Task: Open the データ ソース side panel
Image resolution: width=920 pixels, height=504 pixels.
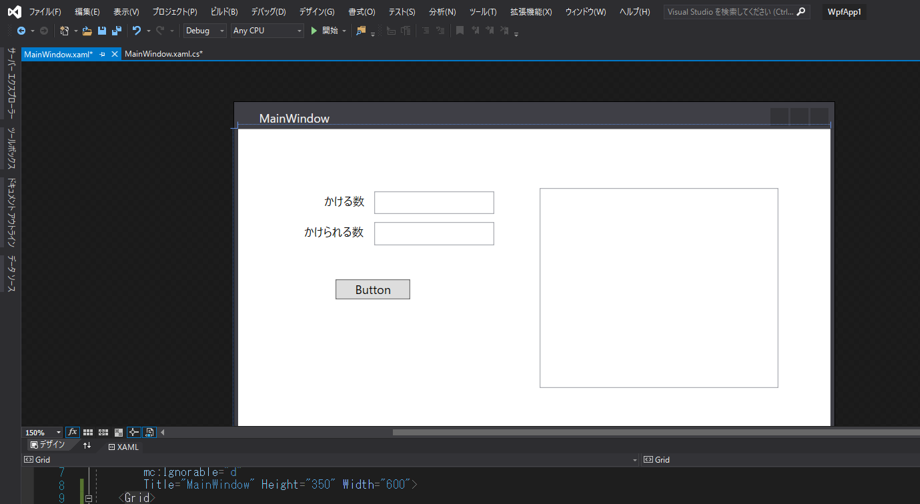Action: click(x=11, y=274)
